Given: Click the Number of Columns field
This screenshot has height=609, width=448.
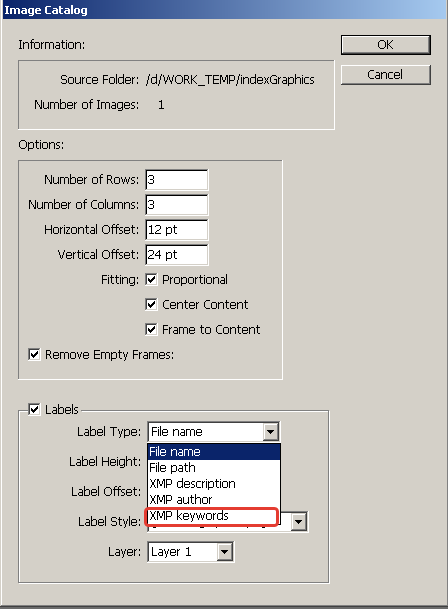Looking at the screenshot, I should click(177, 205).
